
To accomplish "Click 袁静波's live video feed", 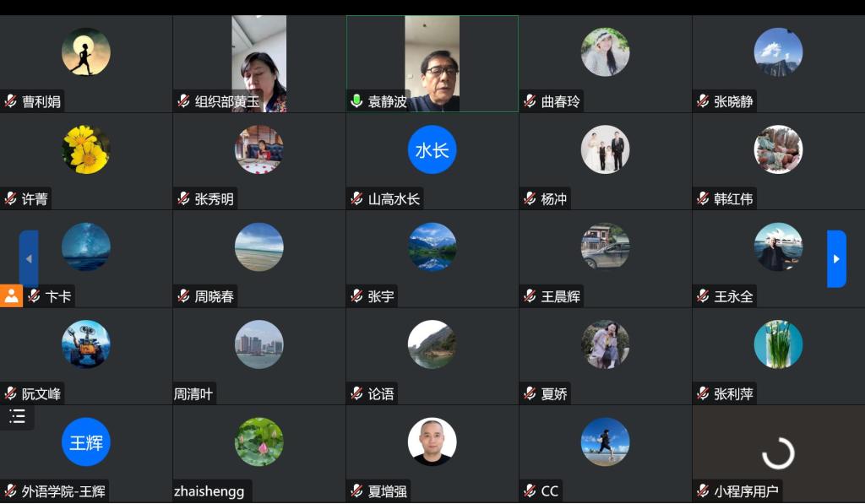I will pos(432,63).
